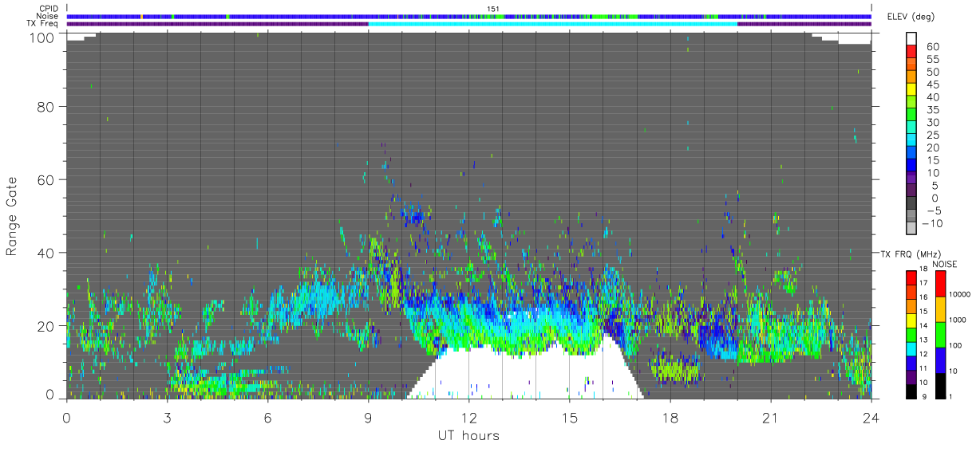Viewport: 980px width, 452px height.
Task: Click the '100' label on the NOISE bar
Action: click(954, 346)
